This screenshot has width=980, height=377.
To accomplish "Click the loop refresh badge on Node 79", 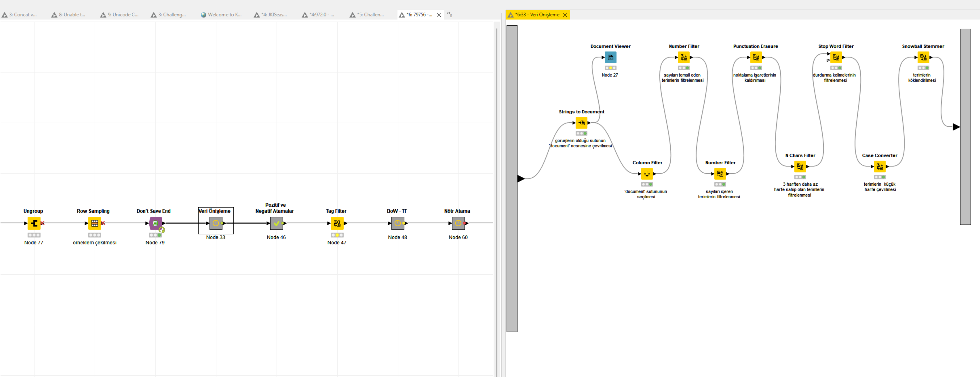I will (162, 230).
